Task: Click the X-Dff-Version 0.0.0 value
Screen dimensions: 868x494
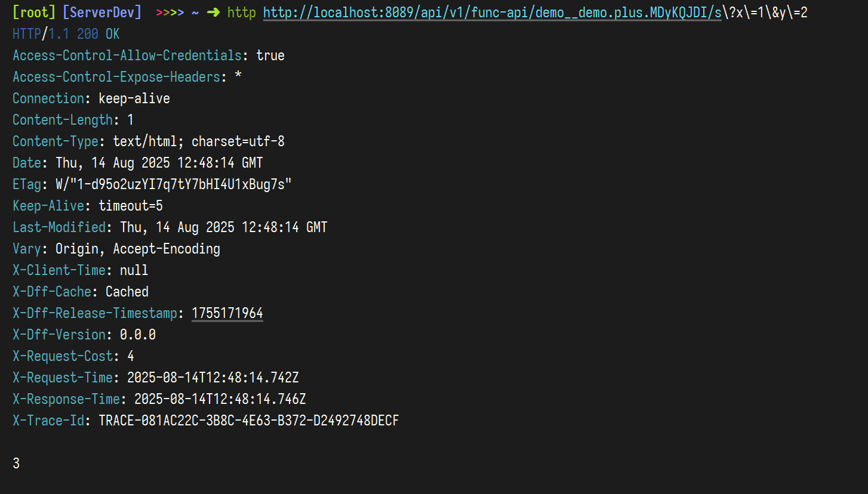Action: pos(138,335)
